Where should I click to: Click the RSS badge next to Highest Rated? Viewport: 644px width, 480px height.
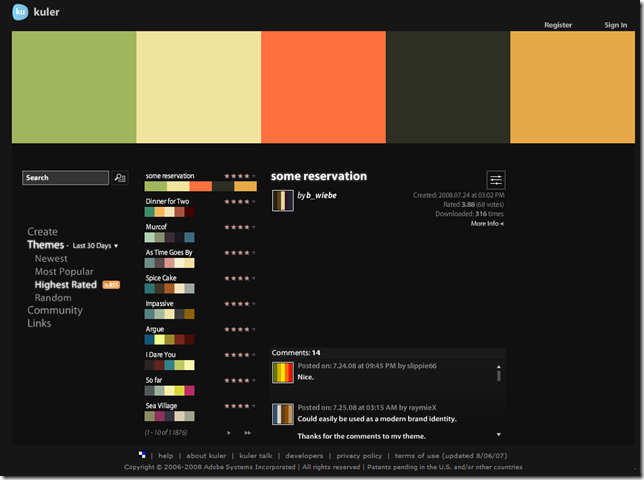(x=111, y=285)
